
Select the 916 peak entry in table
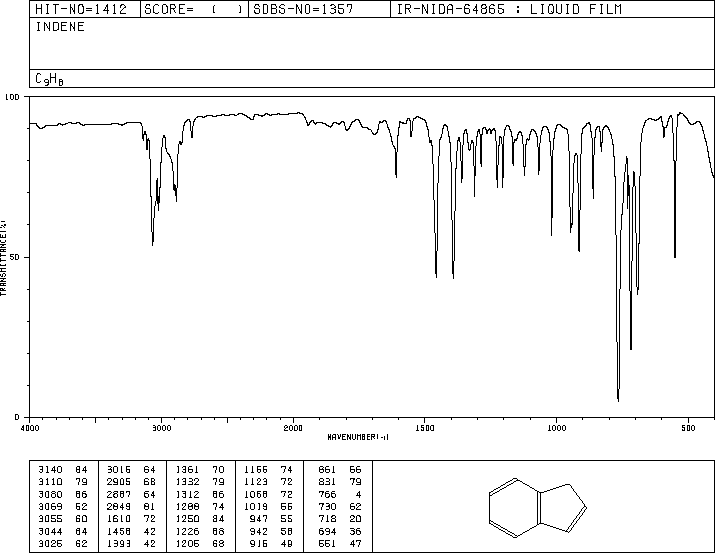[271, 544]
